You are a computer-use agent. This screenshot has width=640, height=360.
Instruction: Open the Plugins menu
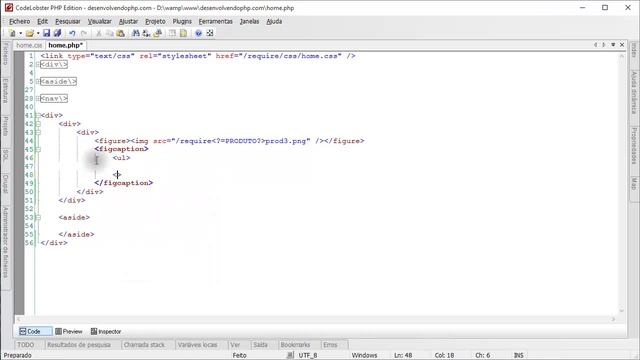coord(182,21)
